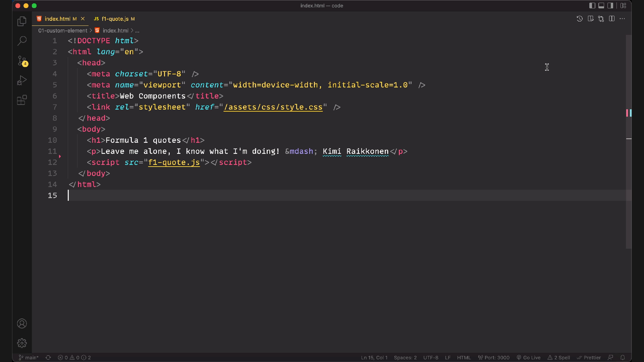
Task: Open the More Actions ellipsis menu
Action: tap(622, 19)
